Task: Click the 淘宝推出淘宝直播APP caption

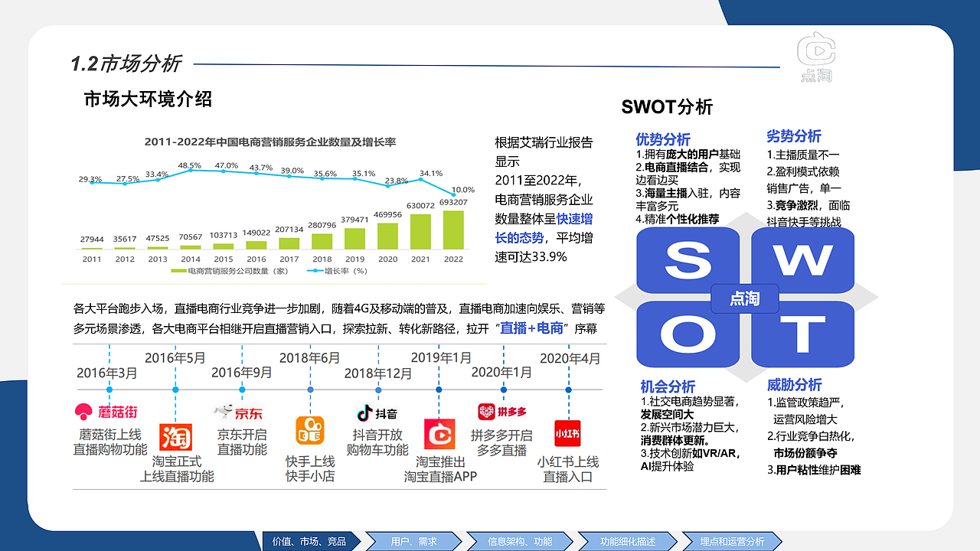Action: 441,468
